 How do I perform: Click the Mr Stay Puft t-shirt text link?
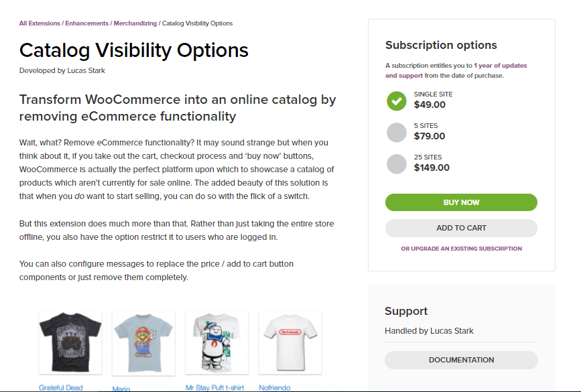click(x=215, y=387)
